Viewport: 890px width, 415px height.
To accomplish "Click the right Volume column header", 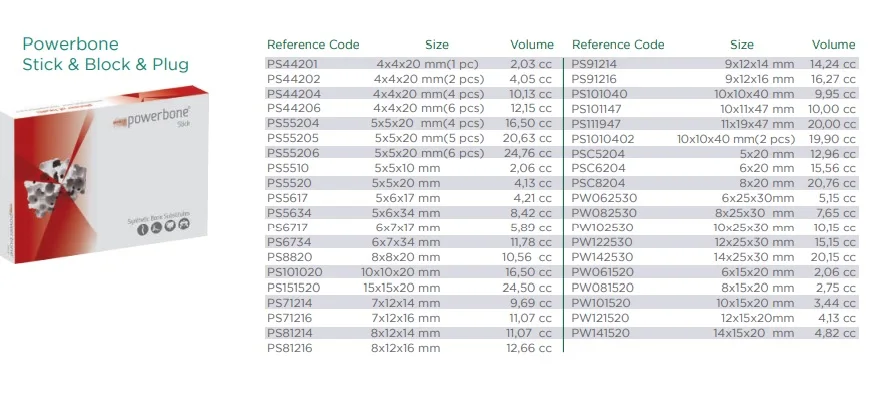I will (833, 44).
